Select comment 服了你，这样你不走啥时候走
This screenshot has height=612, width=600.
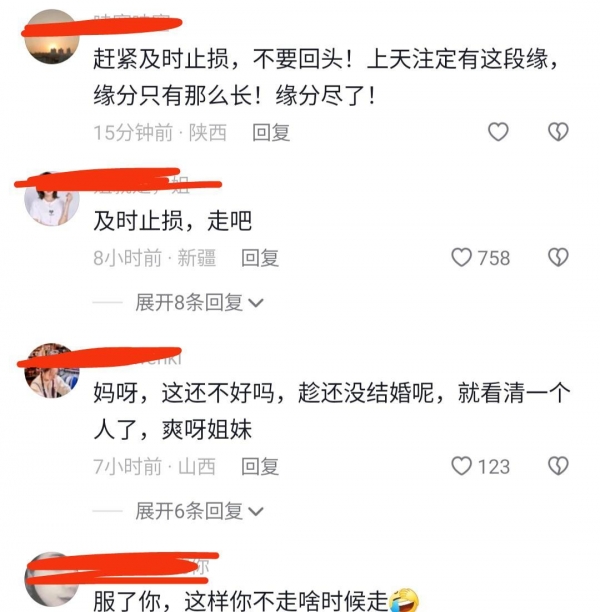coord(256,601)
